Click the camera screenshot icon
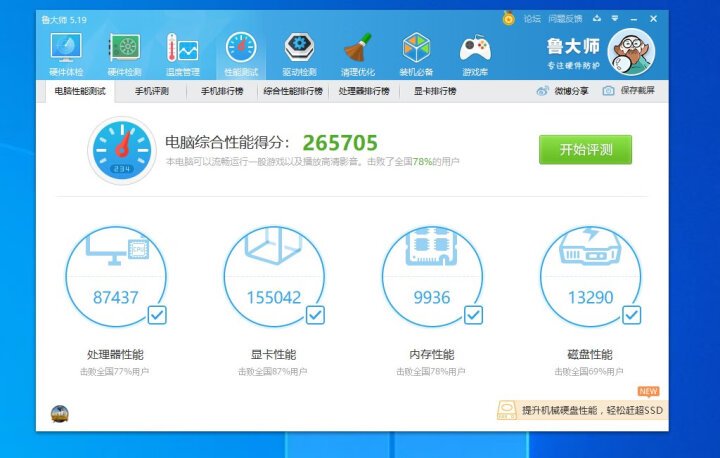Viewport: 720px width, 458px height. [x=608, y=91]
